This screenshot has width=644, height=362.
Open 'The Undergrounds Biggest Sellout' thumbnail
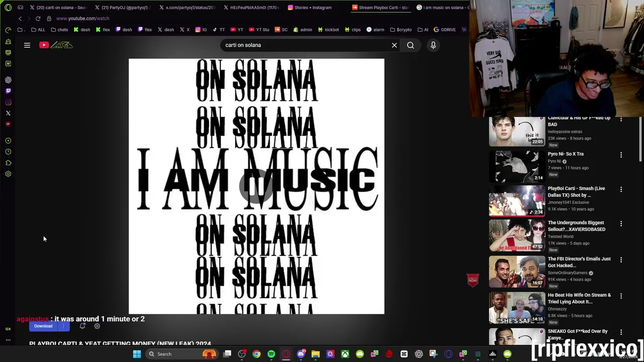[517, 235]
